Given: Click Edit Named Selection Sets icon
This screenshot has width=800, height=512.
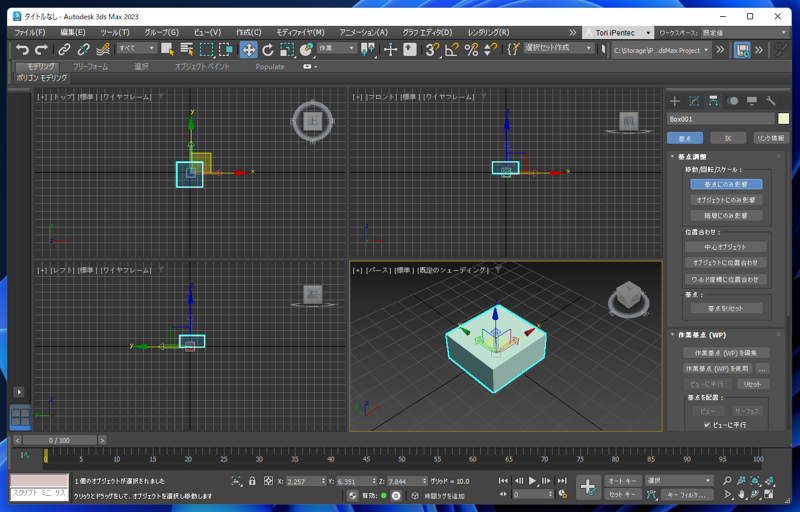Looking at the screenshot, I should pos(513,49).
